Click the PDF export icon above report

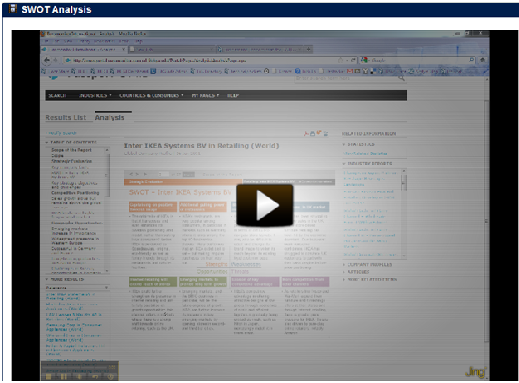306,134
